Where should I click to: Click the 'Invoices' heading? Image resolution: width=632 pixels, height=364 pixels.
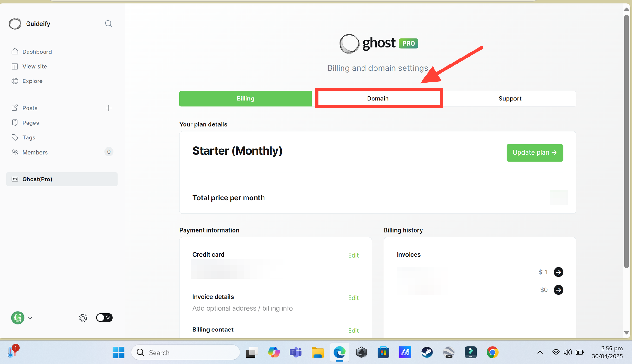tap(409, 255)
